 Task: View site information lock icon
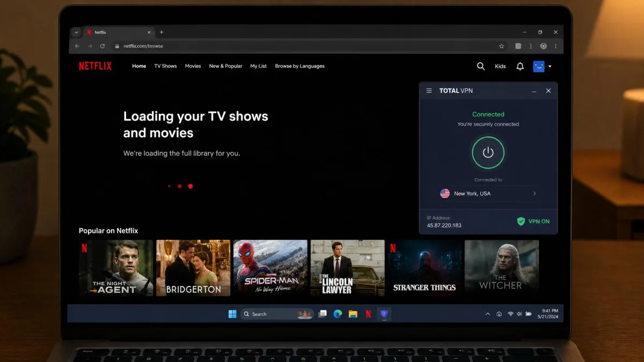tap(116, 46)
